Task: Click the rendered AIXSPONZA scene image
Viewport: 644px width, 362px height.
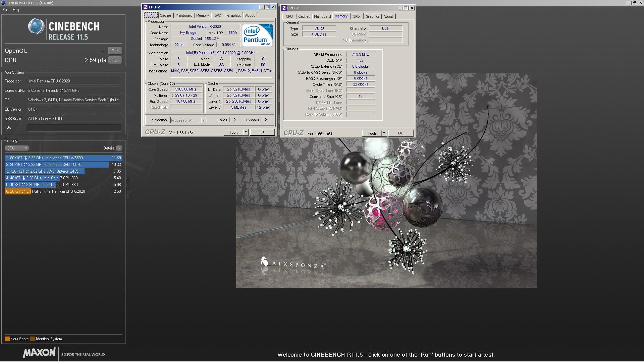Action: click(x=386, y=213)
